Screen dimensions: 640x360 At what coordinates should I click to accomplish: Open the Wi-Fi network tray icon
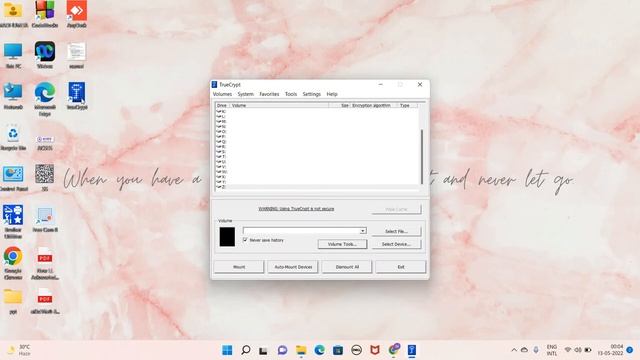click(x=568, y=350)
